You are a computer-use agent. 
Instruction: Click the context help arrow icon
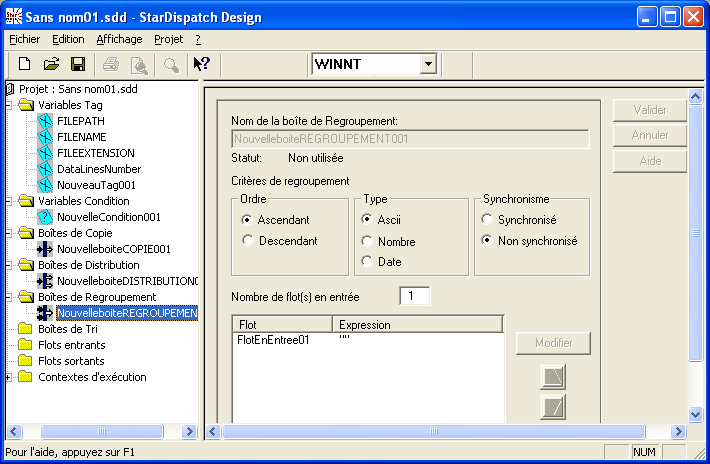coord(201,64)
